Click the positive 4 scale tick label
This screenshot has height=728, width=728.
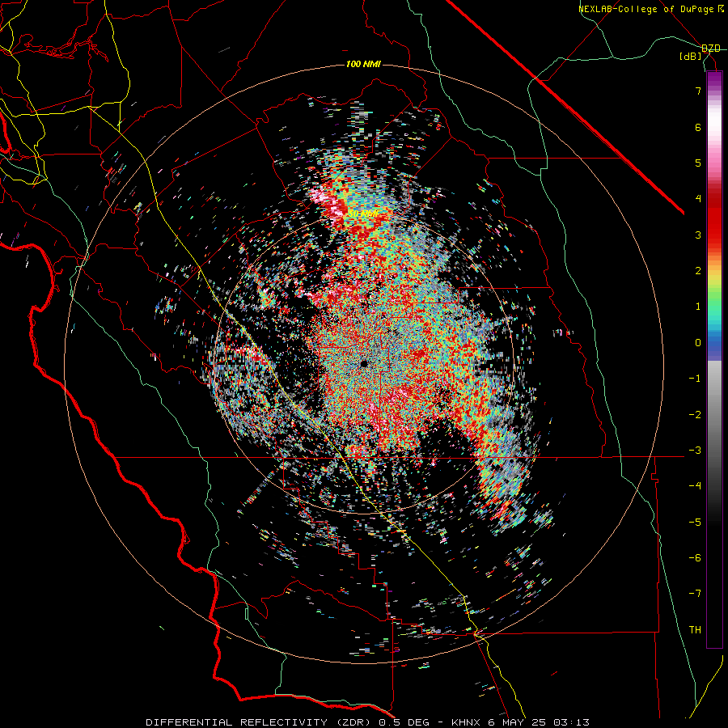point(698,199)
